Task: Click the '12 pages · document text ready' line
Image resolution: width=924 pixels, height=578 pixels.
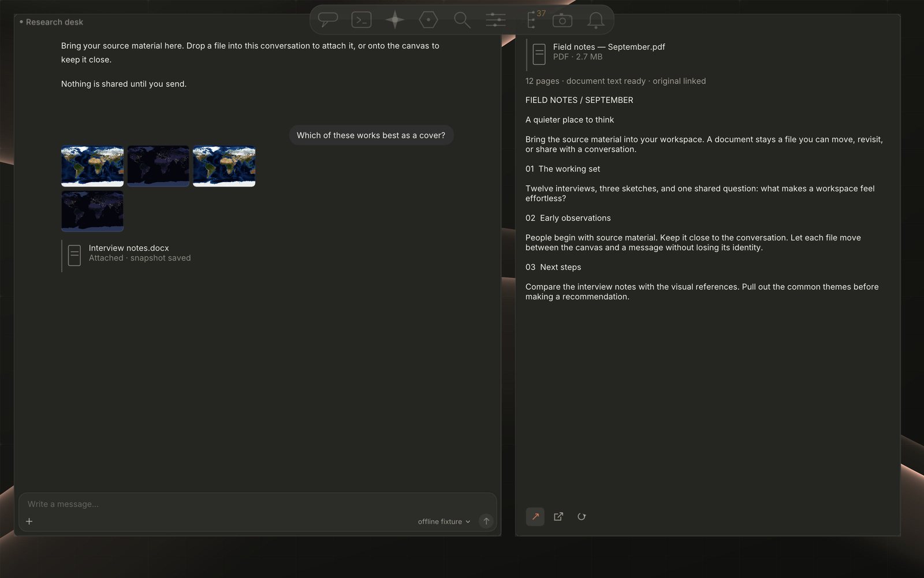Action: click(x=616, y=81)
